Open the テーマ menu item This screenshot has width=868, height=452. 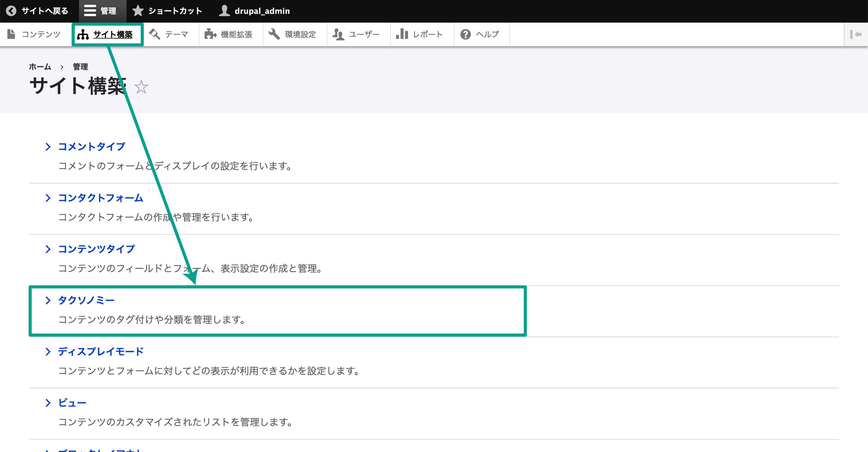(171, 34)
